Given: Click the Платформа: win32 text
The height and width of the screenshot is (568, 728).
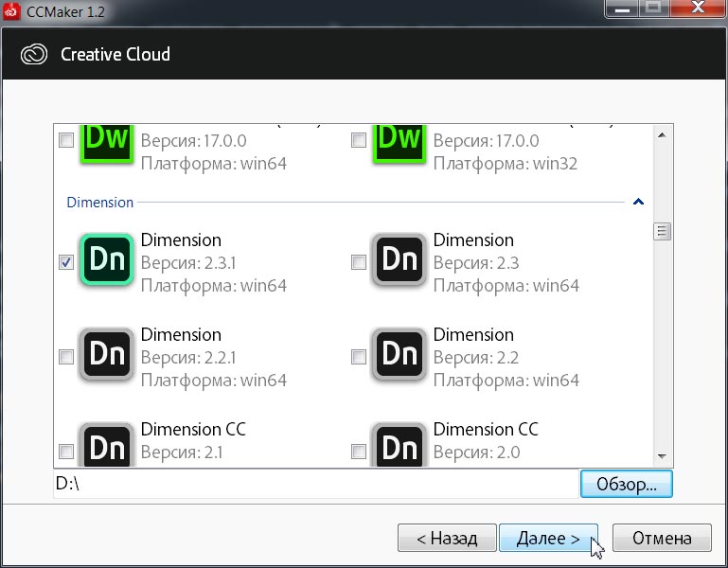Looking at the screenshot, I should (506, 164).
